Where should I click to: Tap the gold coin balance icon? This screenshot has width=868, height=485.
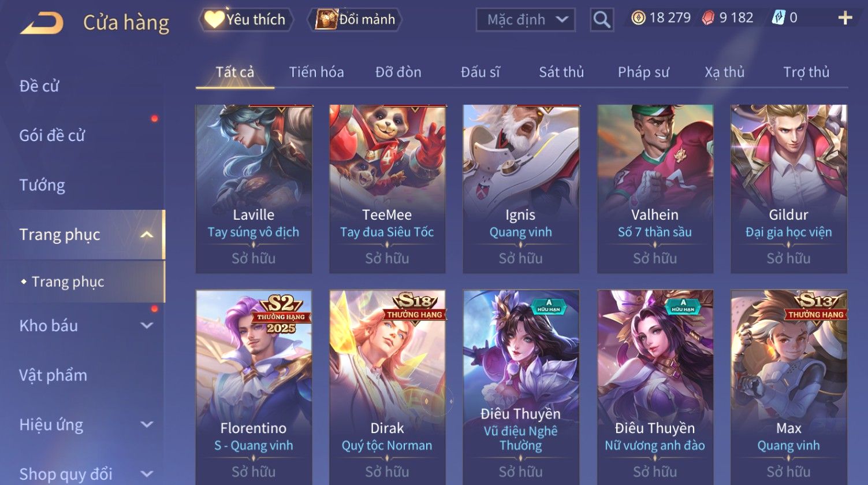pos(638,18)
